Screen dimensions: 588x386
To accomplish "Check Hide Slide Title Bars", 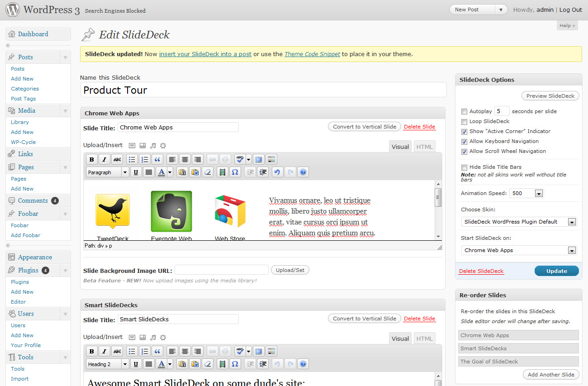I will pos(464,167).
